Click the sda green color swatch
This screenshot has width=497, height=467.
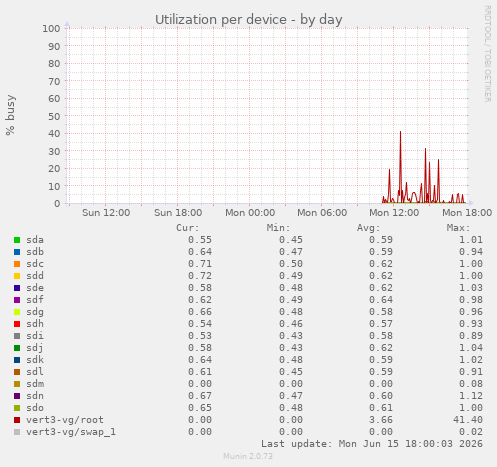point(17,240)
